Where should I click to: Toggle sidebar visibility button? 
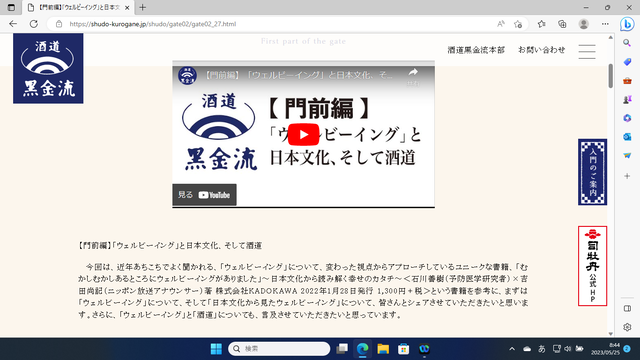[x=627, y=309]
